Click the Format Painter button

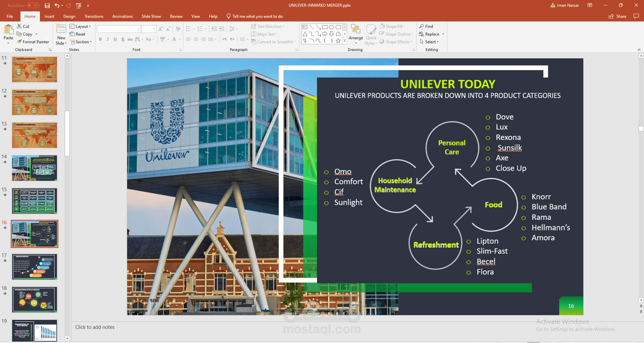(x=33, y=42)
